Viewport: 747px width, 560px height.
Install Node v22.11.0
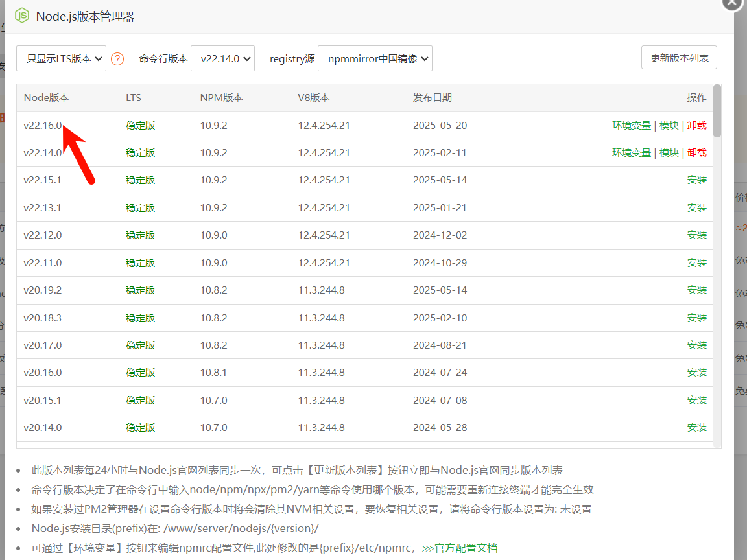pos(696,262)
